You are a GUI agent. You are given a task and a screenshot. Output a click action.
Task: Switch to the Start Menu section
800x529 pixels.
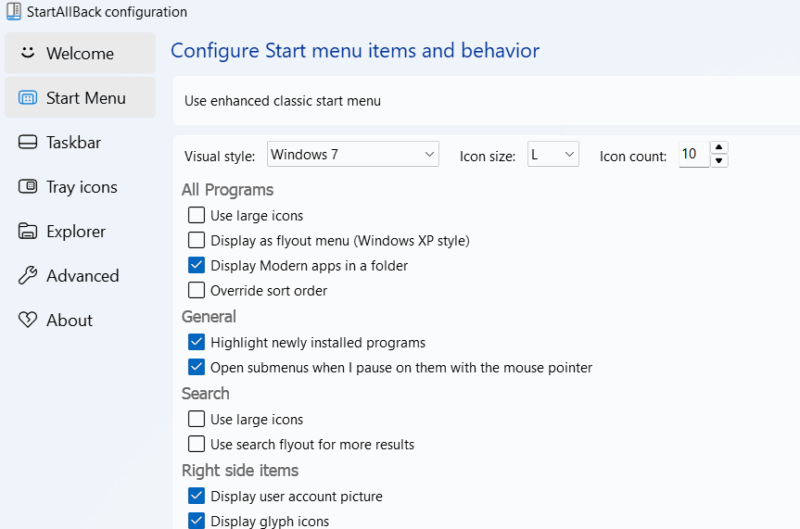[80, 97]
